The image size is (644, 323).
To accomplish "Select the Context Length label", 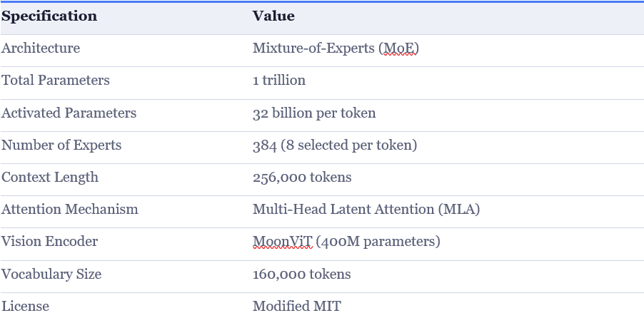I will pyautogui.click(x=50, y=178).
